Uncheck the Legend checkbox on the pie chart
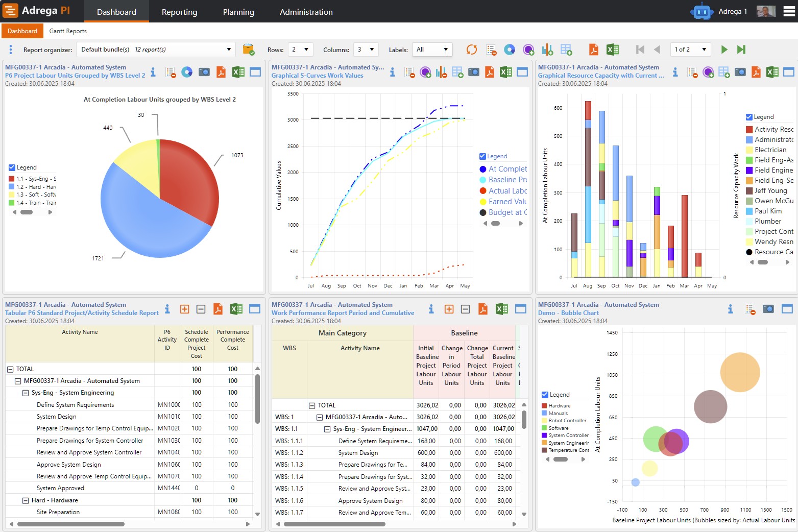The width and height of the screenshot is (798, 532). (x=11, y=167)
